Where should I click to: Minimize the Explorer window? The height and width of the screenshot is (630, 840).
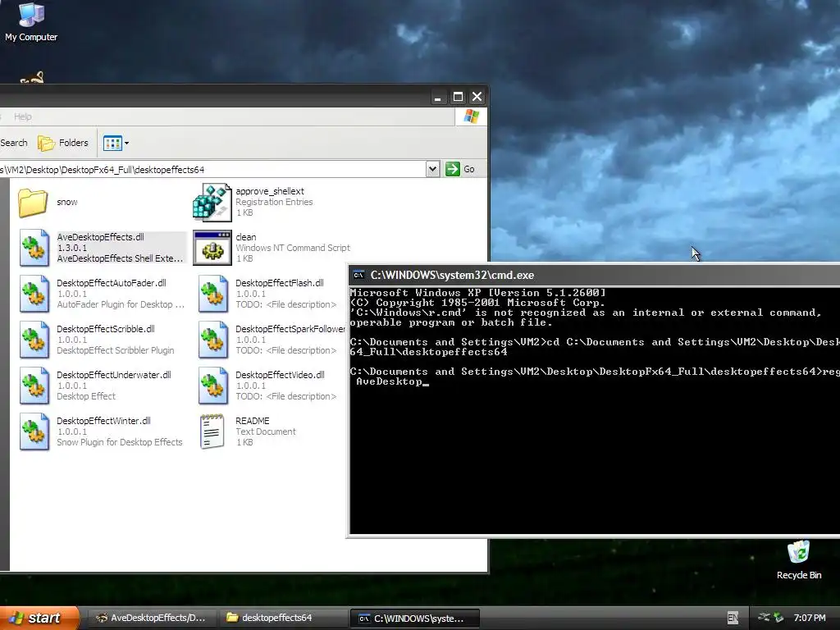[438, 97]
